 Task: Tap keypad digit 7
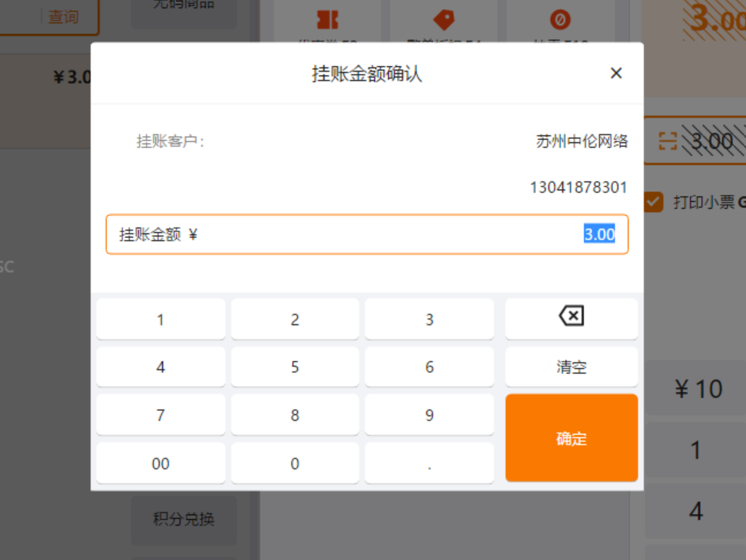coord(161,416)
